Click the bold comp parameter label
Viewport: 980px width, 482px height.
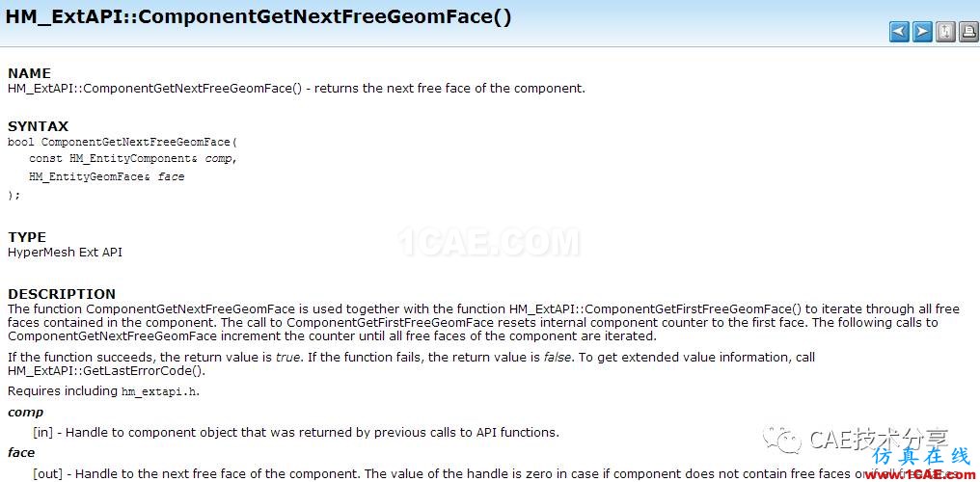26,413
